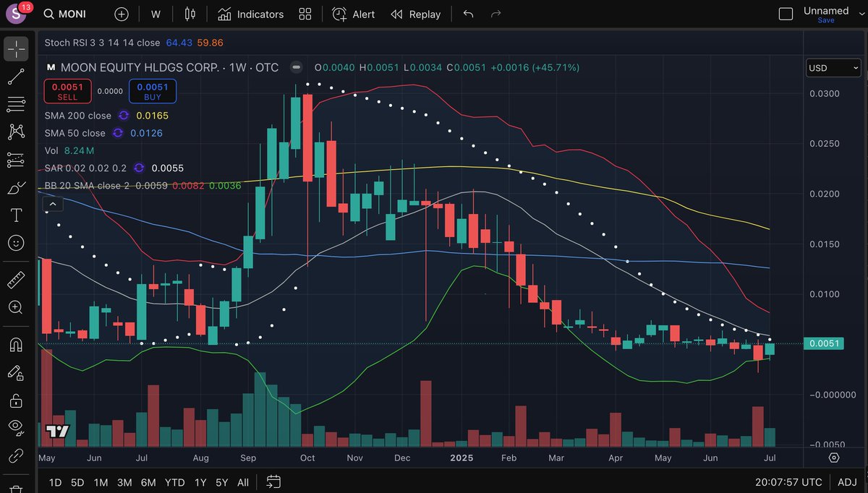Toggle the fullscreen layout square icon
This screenshot has height=493, width=868.
point(786,14)
